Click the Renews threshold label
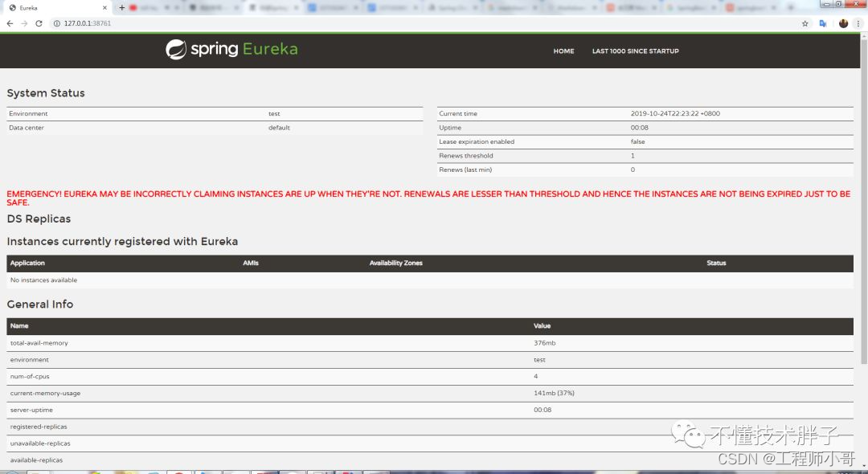The image size is (868, 474). click(x=465, y=155)
